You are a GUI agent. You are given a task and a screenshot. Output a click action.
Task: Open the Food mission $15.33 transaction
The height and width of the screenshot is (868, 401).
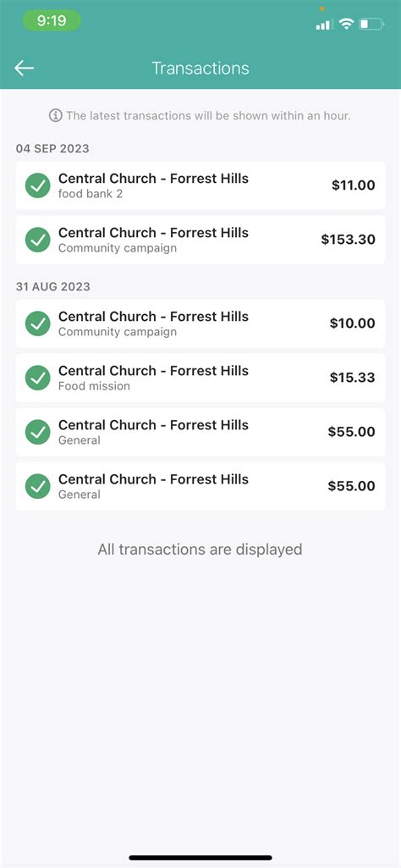click(200, 378)
